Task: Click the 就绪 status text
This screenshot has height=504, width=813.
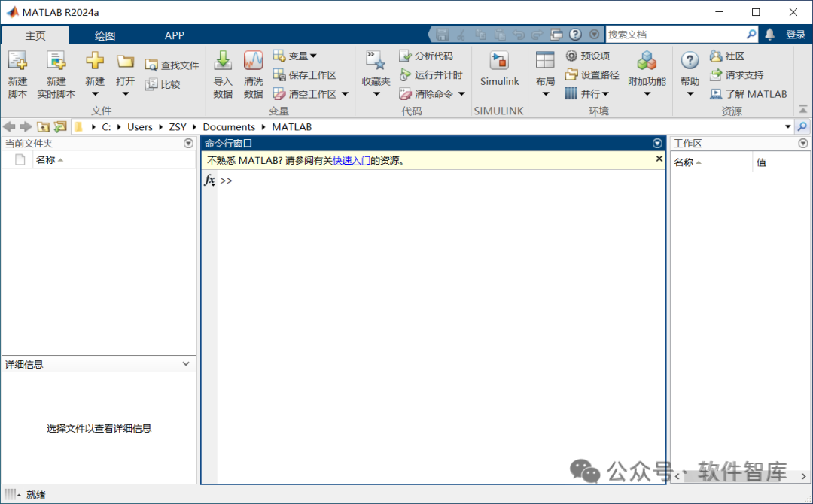Action: pyautogui.click(x=36, y=495)
